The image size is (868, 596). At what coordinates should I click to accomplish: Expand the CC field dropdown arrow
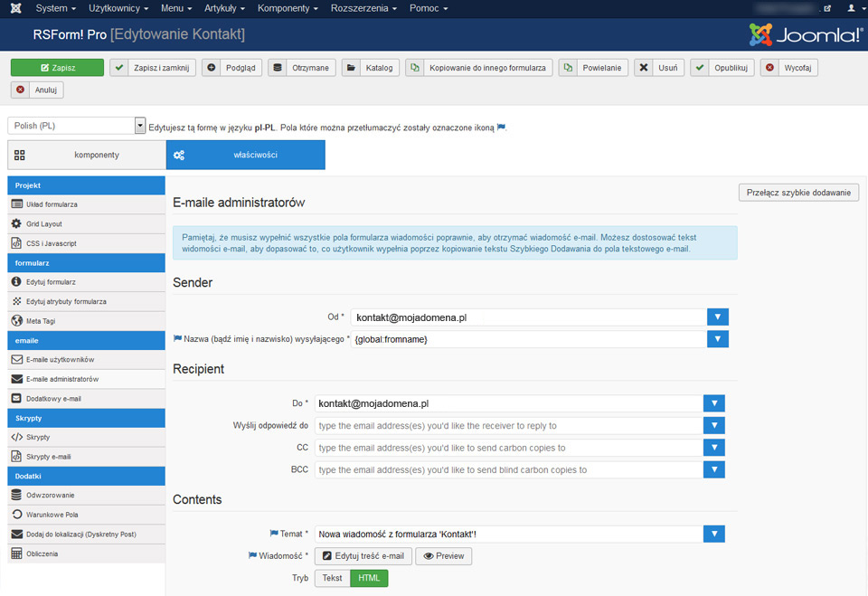coord(714,448)
